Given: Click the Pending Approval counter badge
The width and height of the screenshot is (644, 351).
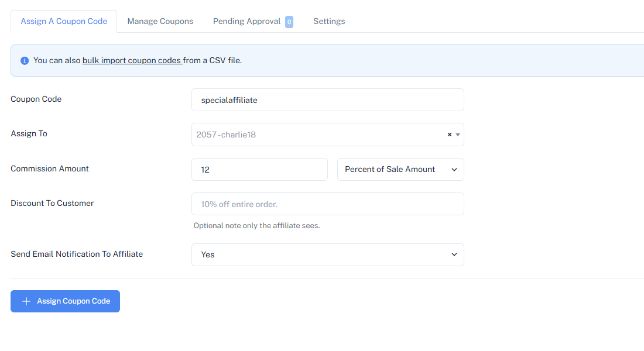Looking at the screenshot, I should tap(289, 20).
